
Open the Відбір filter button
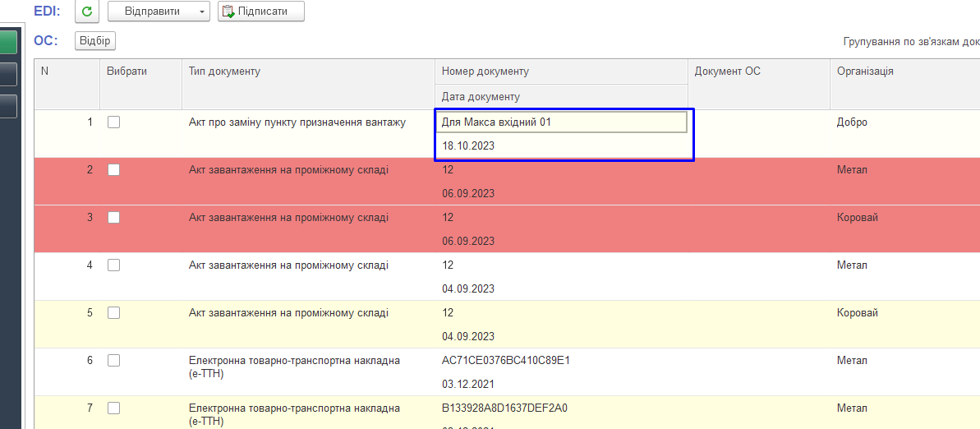[95, 40]
